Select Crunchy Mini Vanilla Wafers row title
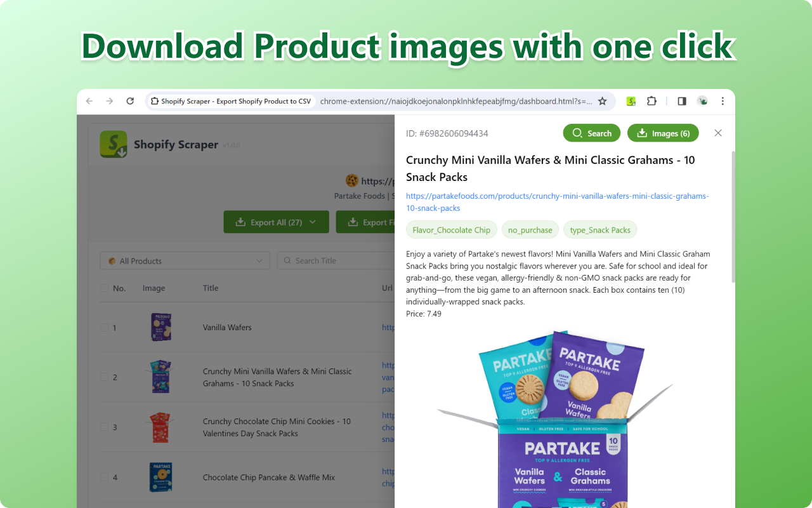The image size is (812, 508). pyautogui.click(x=277, y=377)
